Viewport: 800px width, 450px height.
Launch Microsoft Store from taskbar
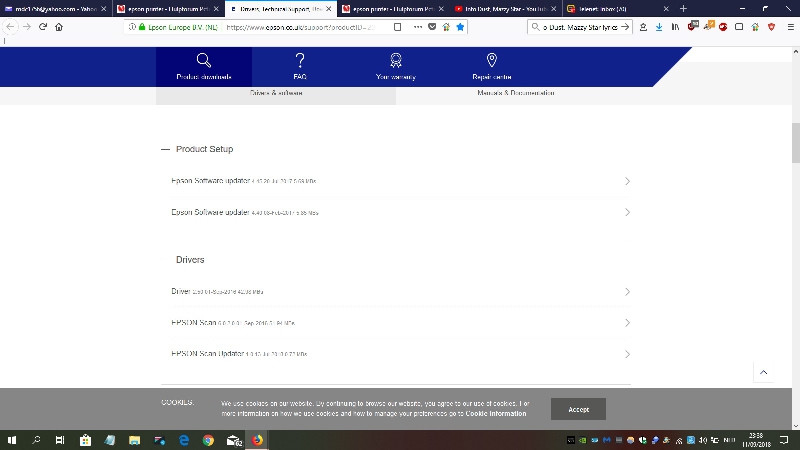[x=85, y=440]
